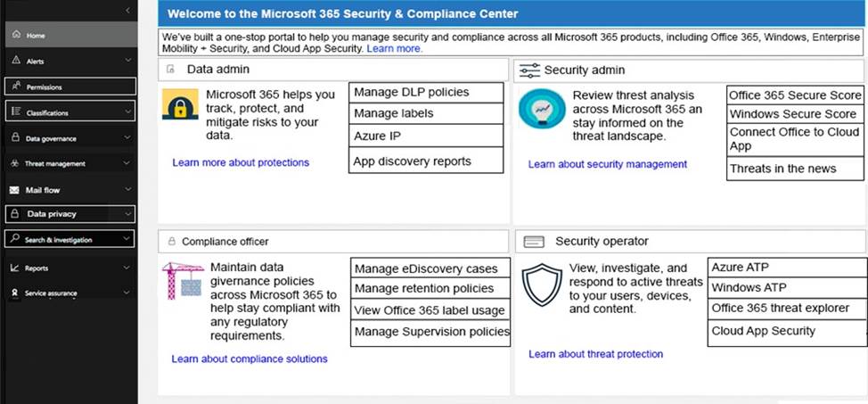Image resolution: width=868 pixels, height=404 pixels.
Task: Open Office 365 Secure Score
Action: (795, 95)
